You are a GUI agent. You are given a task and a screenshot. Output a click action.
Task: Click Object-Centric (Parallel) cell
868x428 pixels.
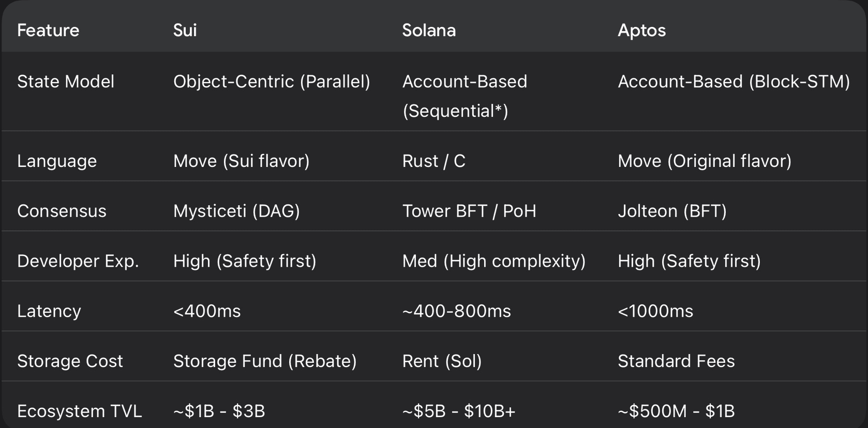click(272, 82)
